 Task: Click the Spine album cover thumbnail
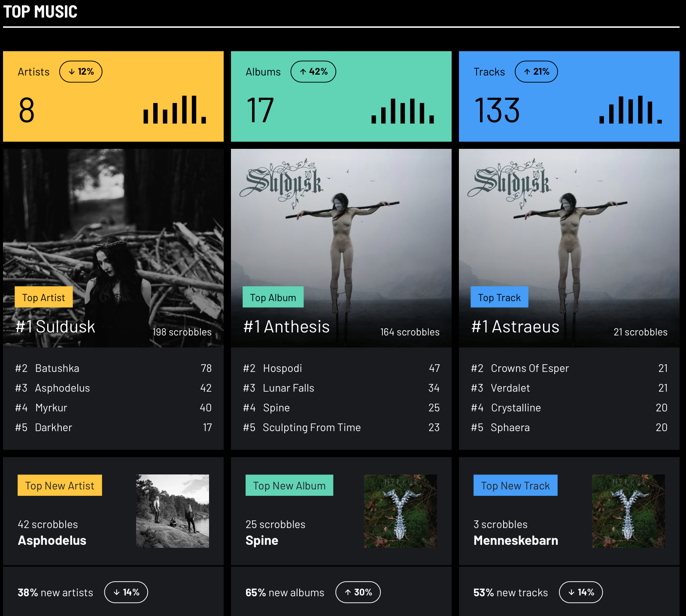pyautogui.click(x=400, y=511)
